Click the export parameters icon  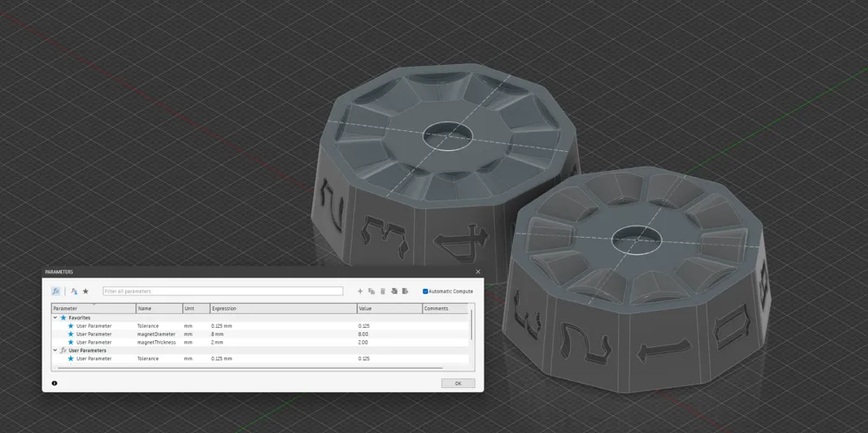click(404, 292)
